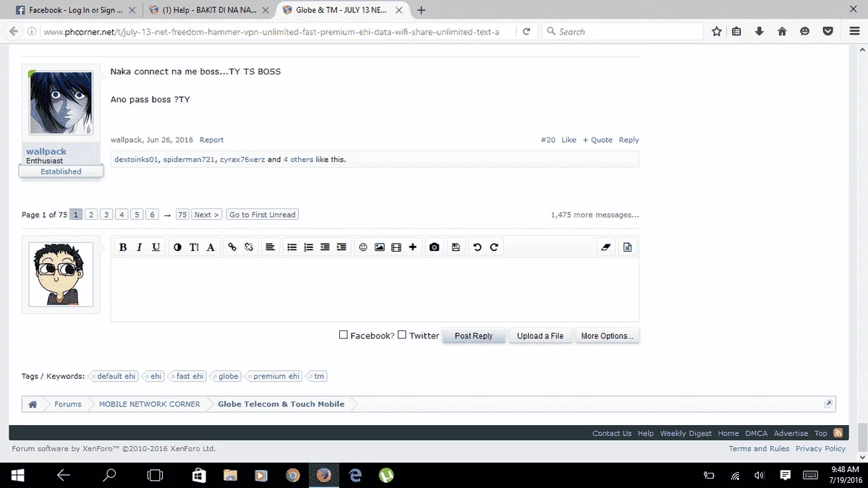Click the camera icon in the editor toolbar
The image size is (868, 488).
pos(434,247)
